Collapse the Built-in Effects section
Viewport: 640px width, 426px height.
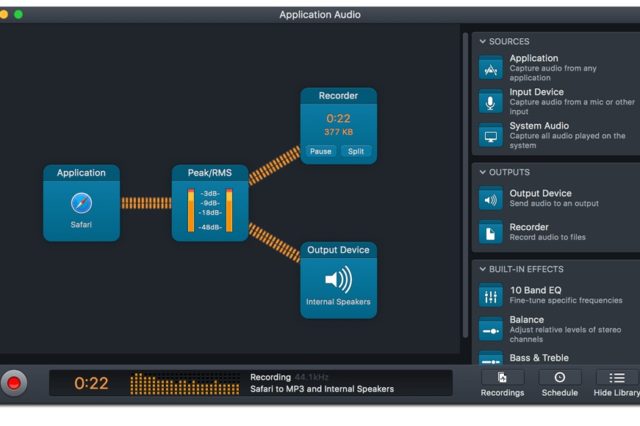pos(483,269)
